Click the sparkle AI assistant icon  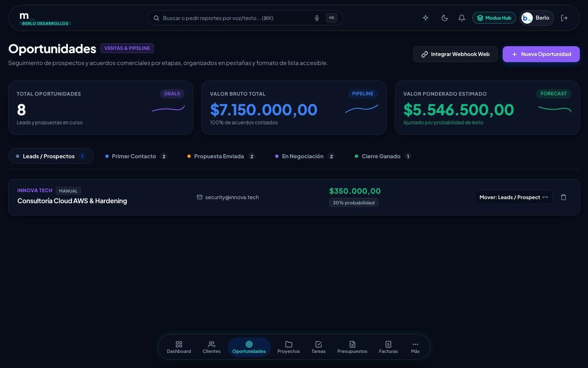tap(425, 18)
